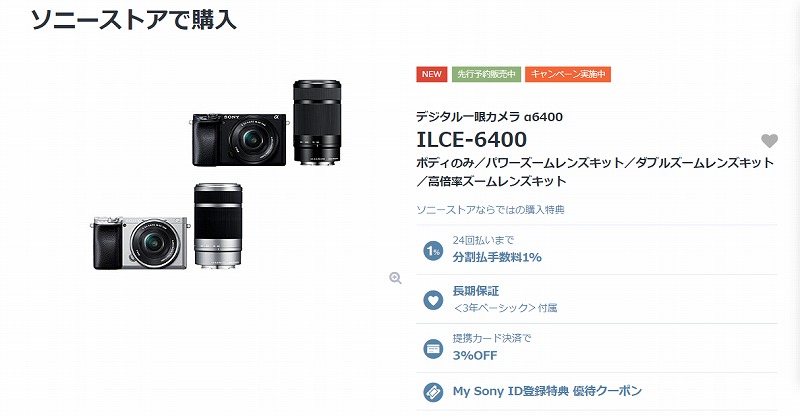Open the 長期保証 link
Viewport: 800px width, 417px height.
476,291
